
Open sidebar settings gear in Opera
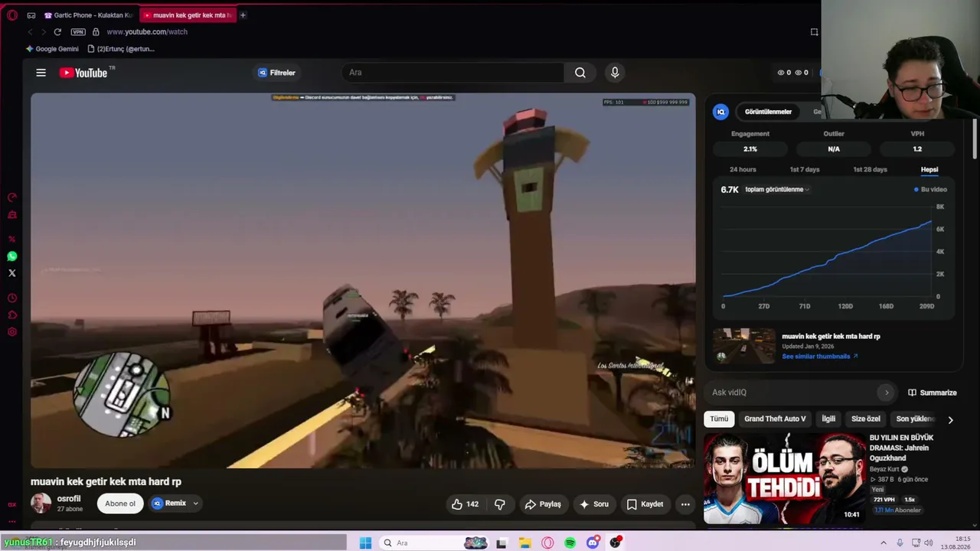tap(12, 332)
